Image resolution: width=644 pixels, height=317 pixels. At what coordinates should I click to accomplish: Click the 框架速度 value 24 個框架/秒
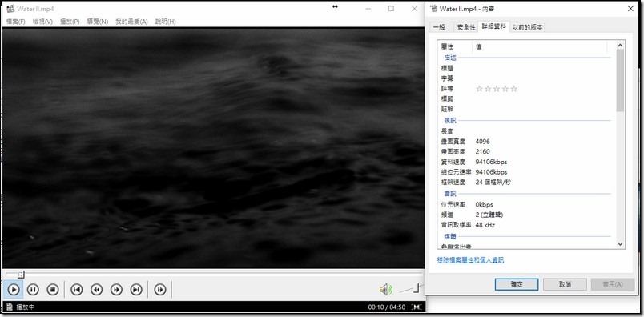click(x=493, y=182)
